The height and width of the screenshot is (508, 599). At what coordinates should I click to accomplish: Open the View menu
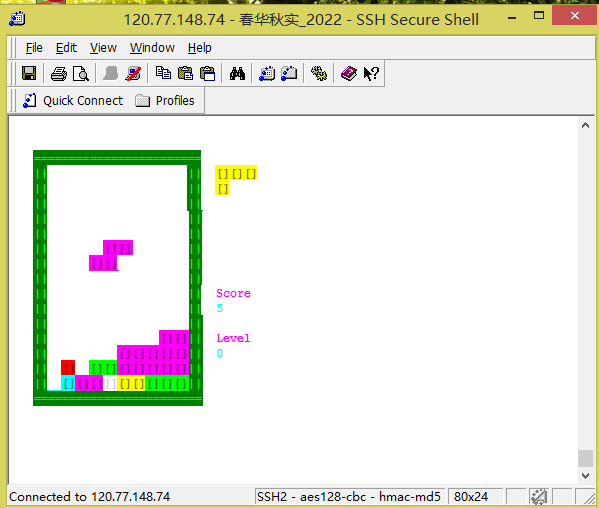(103, 48)
